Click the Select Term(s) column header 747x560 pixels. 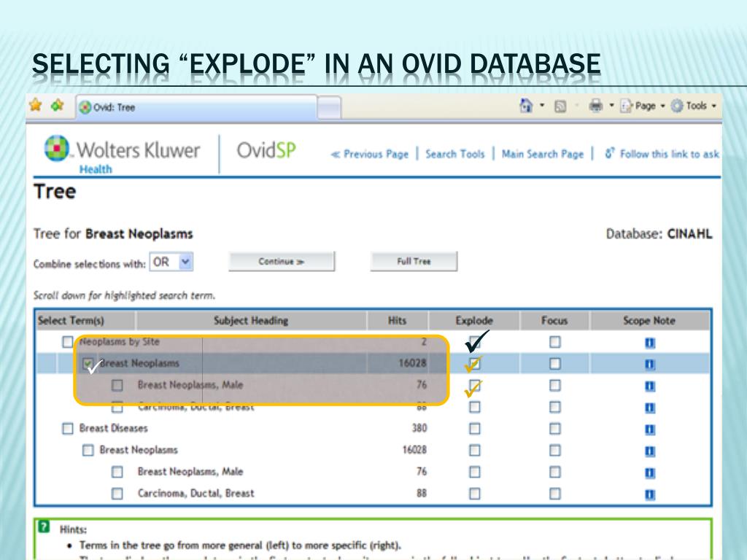coord(71,321)
